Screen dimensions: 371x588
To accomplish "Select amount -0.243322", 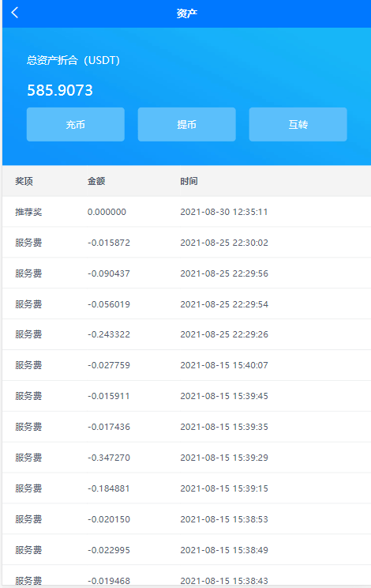I will pyautogui.click(x=109, y=334).
